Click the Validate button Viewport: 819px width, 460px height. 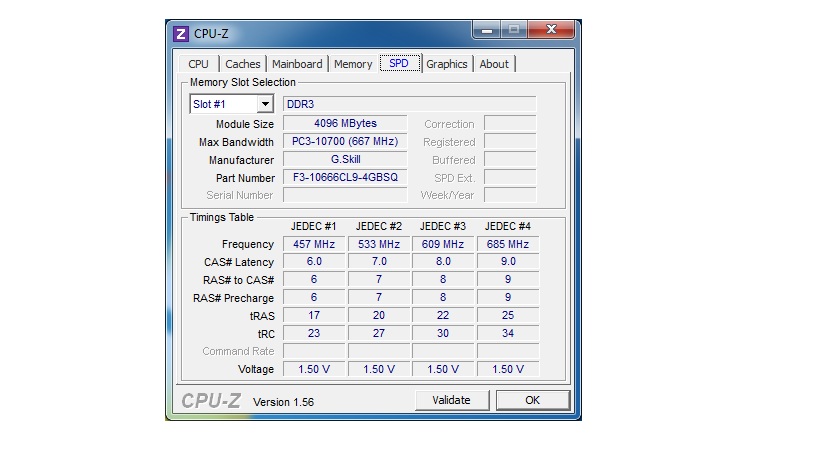(x=452, y=400)
